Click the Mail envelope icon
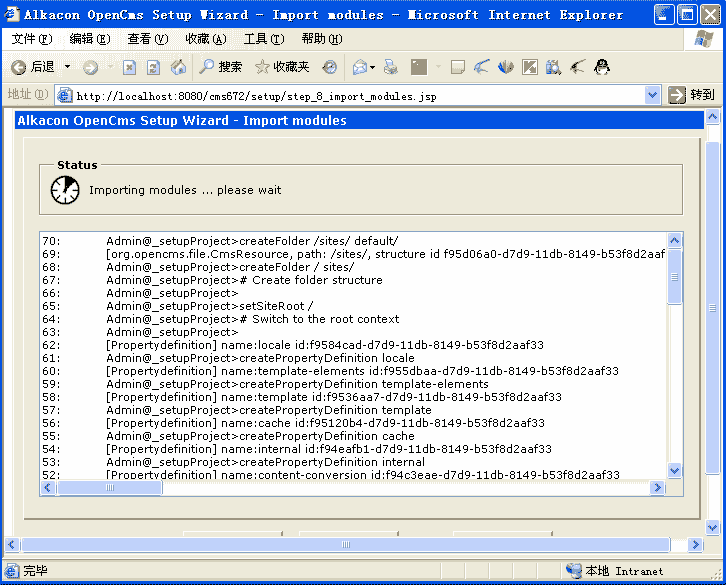Viewport: 726px width, 585px height. [x=360, y=68]
